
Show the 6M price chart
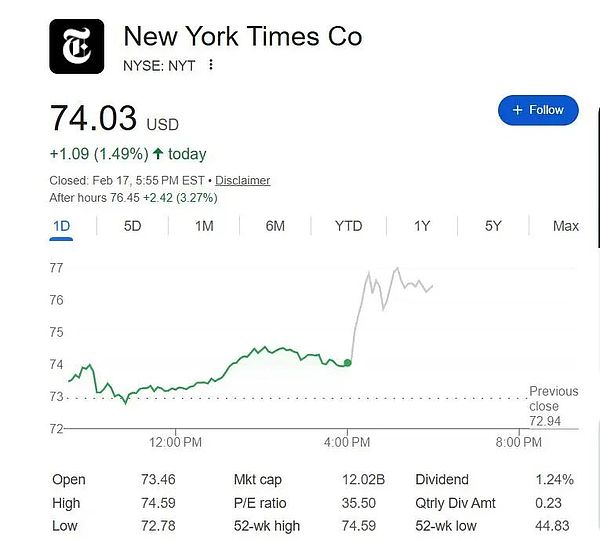[x=275, y=226]
